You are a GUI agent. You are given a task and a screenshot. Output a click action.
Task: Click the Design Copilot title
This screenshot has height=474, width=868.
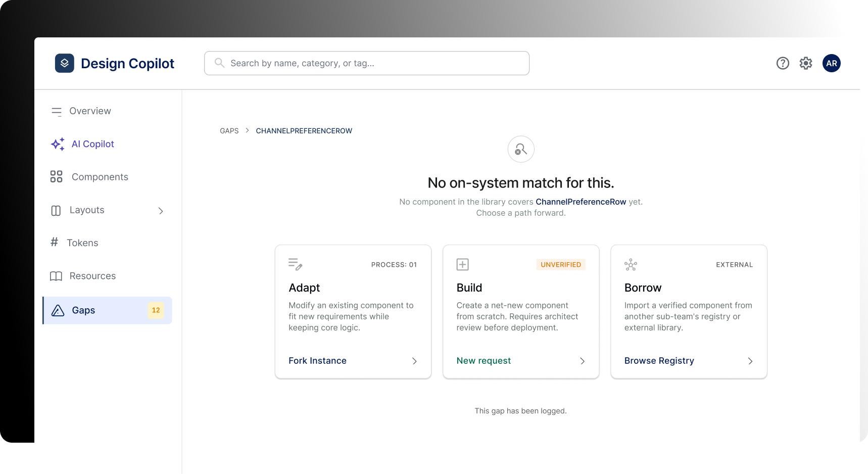[127, 63]
